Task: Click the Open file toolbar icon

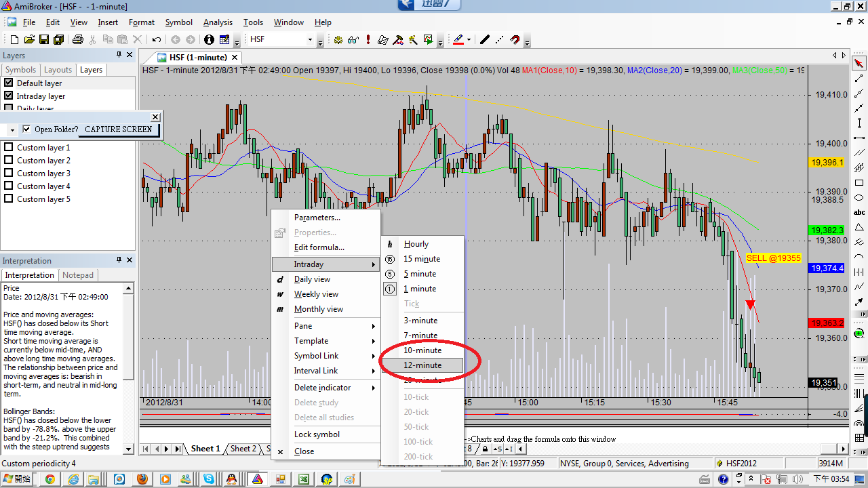Action: (30, 39)
